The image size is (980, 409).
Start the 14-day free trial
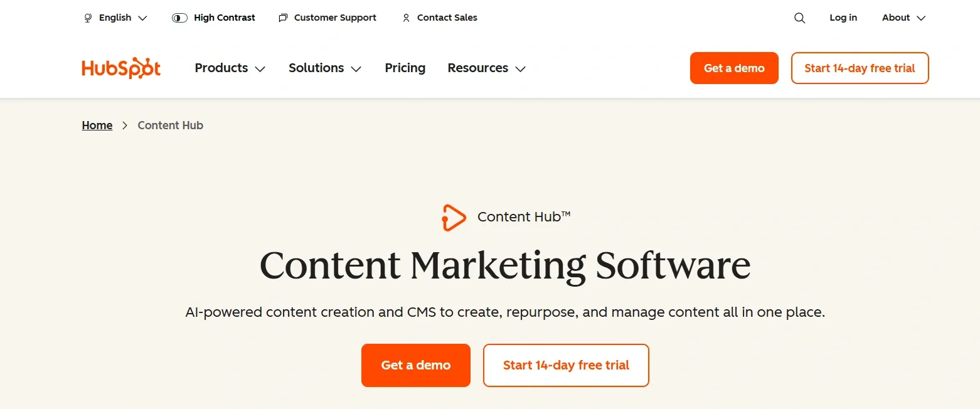[x=565, y=365]
